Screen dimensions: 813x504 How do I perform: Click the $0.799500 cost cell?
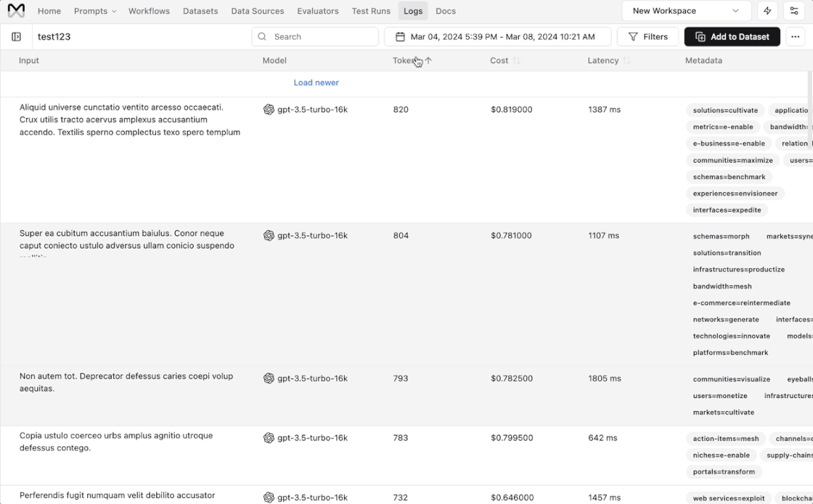(512, 438)
